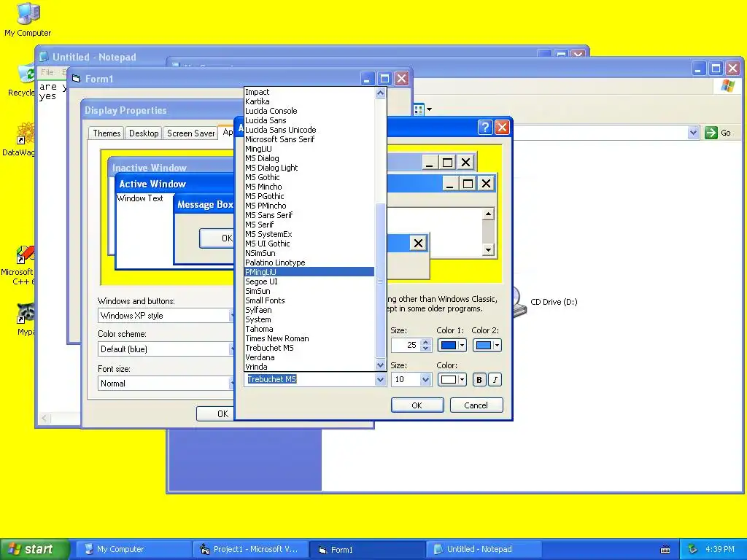
Task: Select Lucida Sans Unicode font
Action: (309, 130)
